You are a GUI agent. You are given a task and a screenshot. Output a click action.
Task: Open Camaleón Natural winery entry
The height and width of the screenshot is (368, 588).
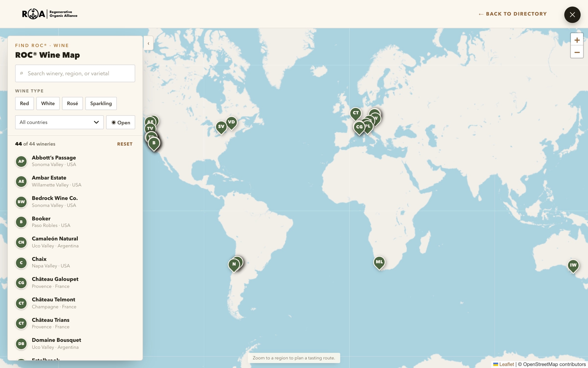click(75, 242)
